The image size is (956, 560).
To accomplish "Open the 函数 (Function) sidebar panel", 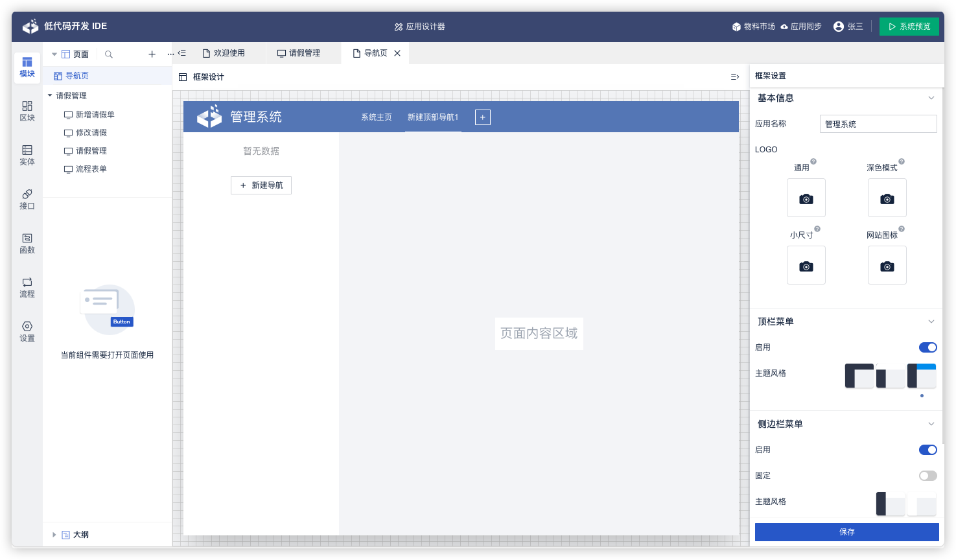I will point(27,243).
